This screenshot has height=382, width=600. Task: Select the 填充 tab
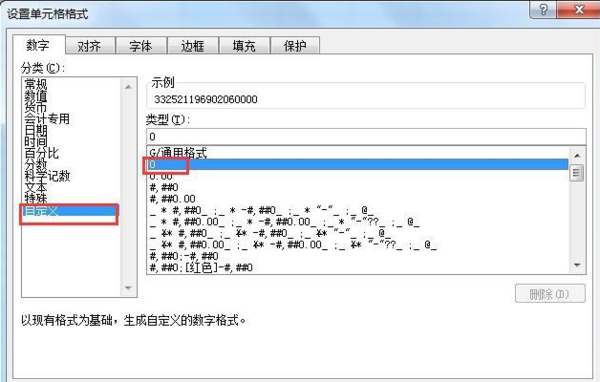pyautogui.click(x=244, y=46)
